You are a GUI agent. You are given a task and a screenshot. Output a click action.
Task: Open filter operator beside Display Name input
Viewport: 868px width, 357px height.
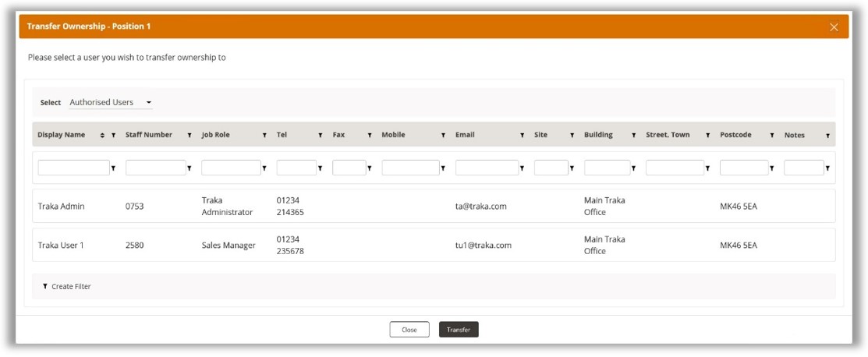point(114,168)
